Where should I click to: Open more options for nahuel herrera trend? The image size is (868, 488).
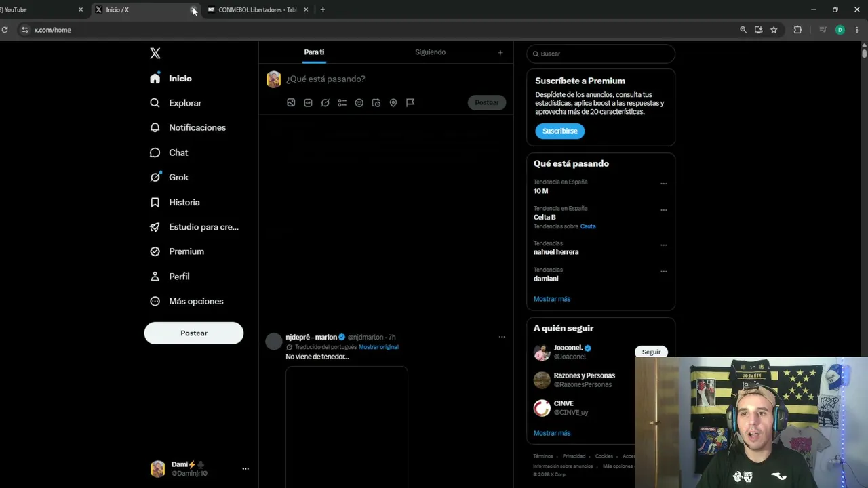pyautogui.click(x=664, y=245)
